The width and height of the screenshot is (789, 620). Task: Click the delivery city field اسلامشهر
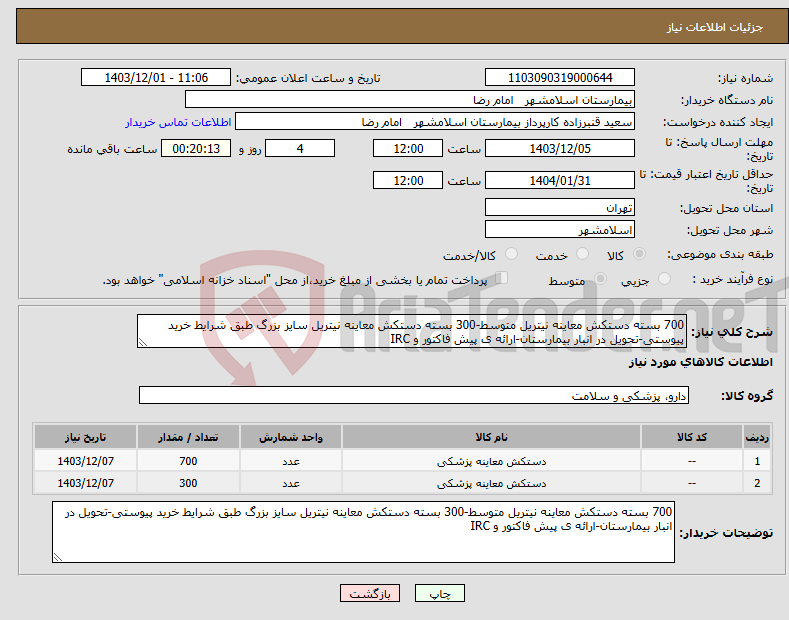pyautogui.click(x=560, y=229)
